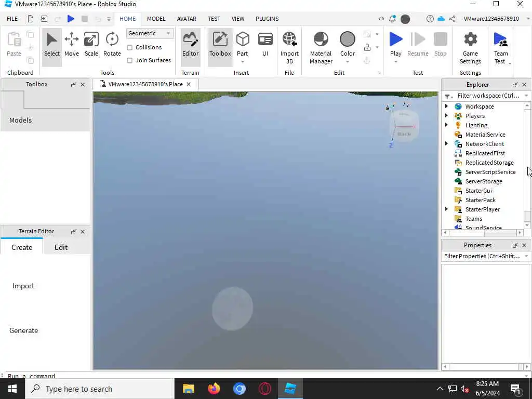Enable Collisions checkbox
532x399 pixels.
pyautogui.click(x=129, y=47)
